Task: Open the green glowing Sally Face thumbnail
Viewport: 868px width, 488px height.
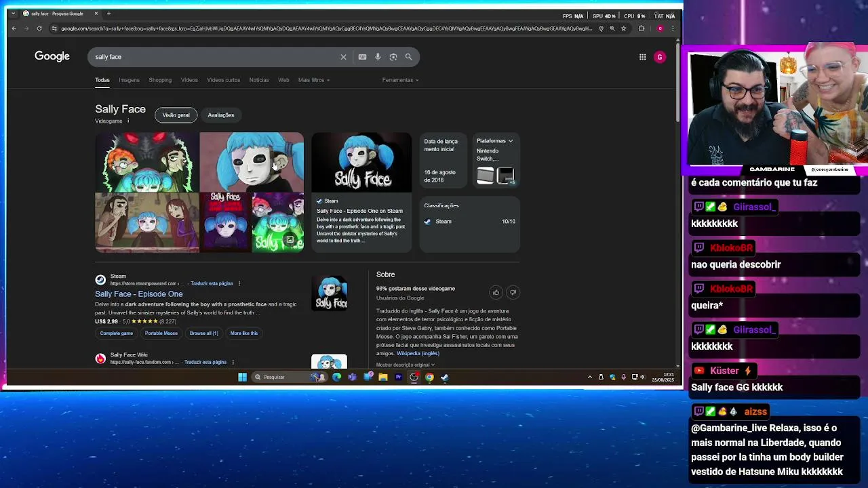Action: point(278,223)
